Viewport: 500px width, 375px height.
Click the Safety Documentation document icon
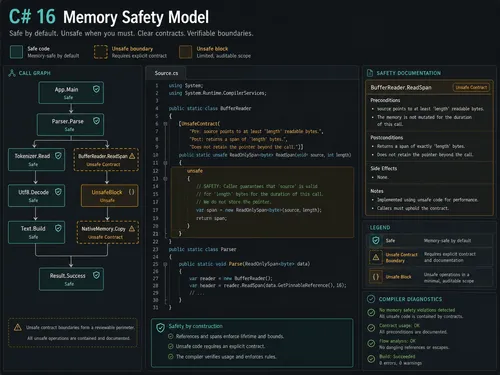pos(370,73)
